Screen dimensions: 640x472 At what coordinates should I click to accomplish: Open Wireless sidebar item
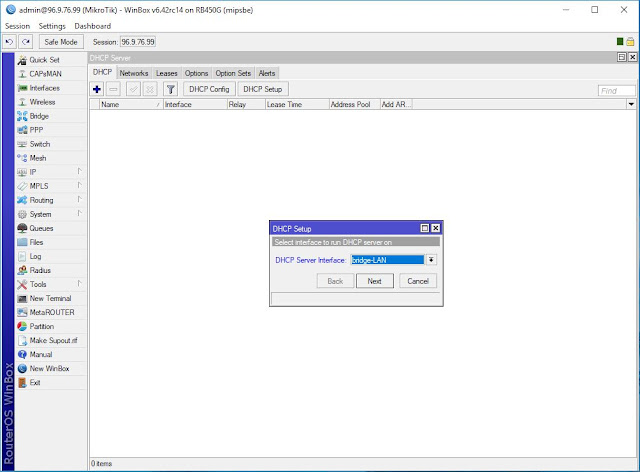coord(51,102)
